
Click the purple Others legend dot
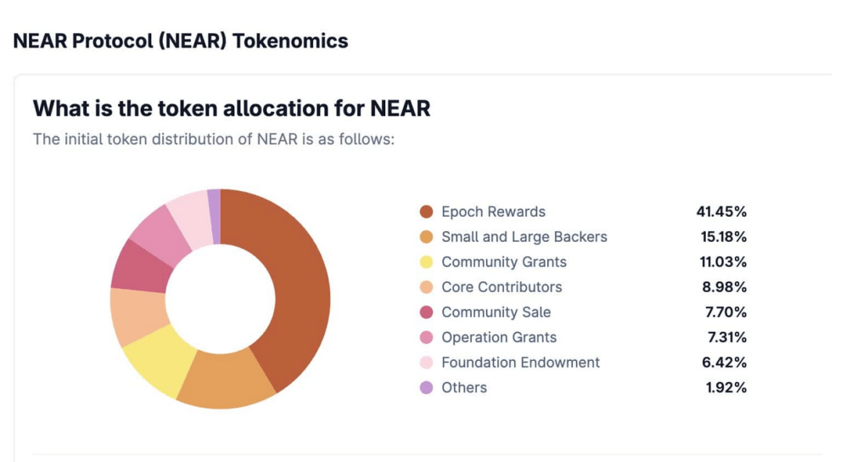coord(426,387)
